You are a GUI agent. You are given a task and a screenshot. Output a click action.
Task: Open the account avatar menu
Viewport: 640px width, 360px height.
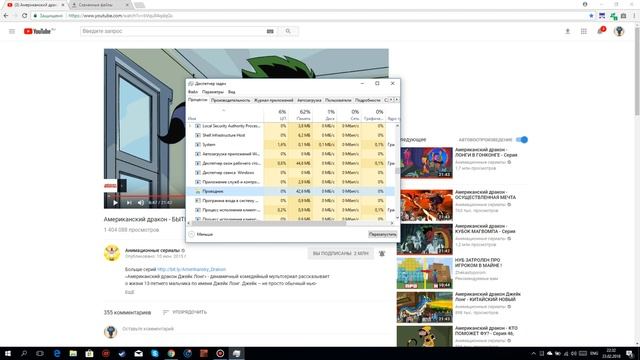pos(619,31)
